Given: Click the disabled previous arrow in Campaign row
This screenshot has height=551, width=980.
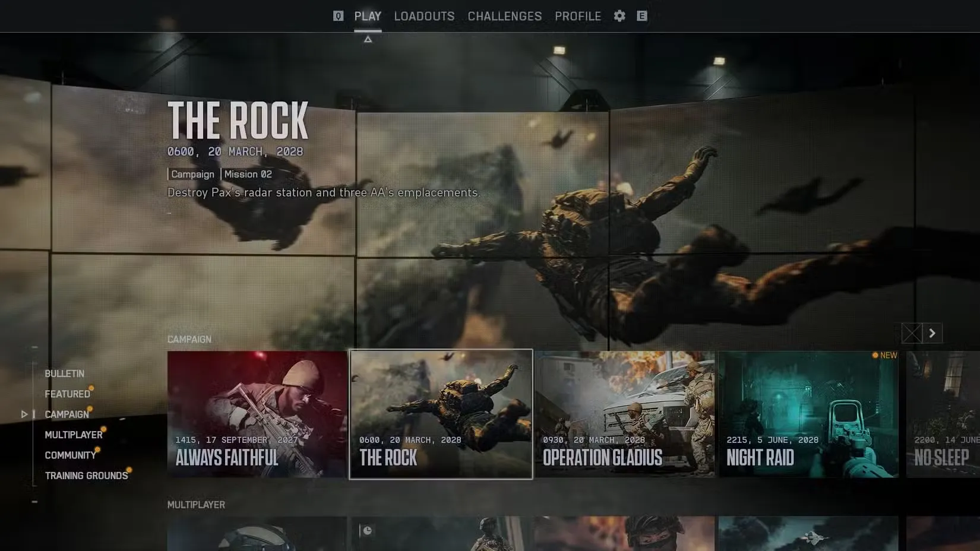Looking at the screenshot, I should tap(912, 333).
